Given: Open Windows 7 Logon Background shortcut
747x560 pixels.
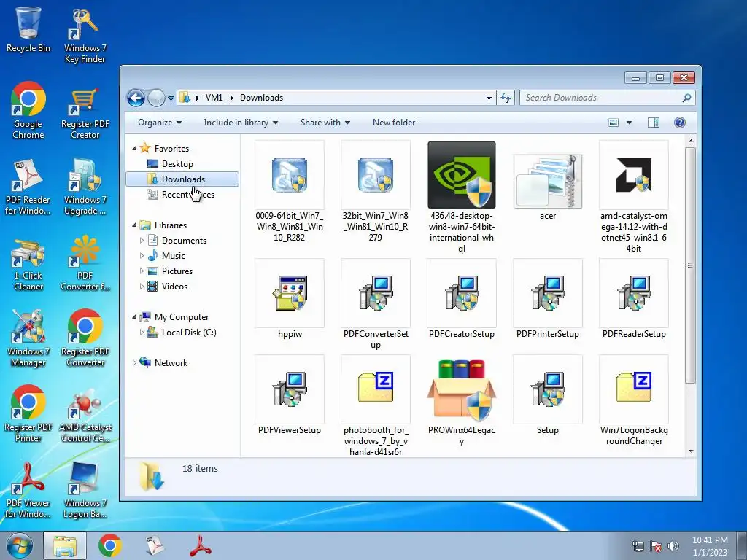Looking at the screenshot, I should tap(85, 491).
